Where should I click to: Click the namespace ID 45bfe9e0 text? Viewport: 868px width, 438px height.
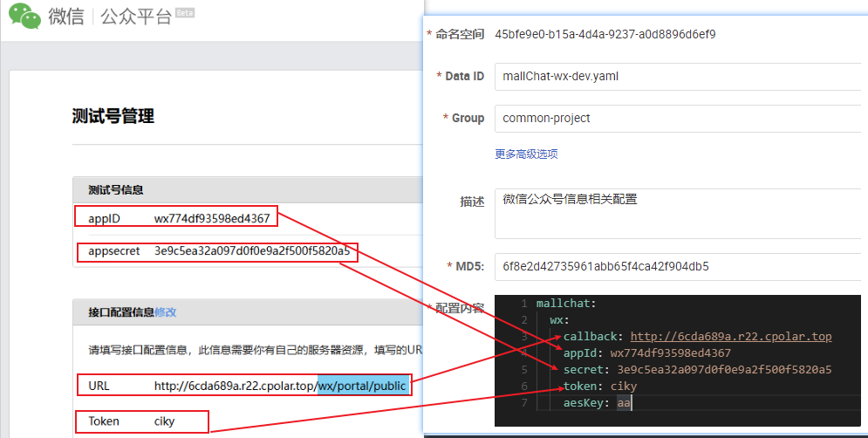[605, 34]
